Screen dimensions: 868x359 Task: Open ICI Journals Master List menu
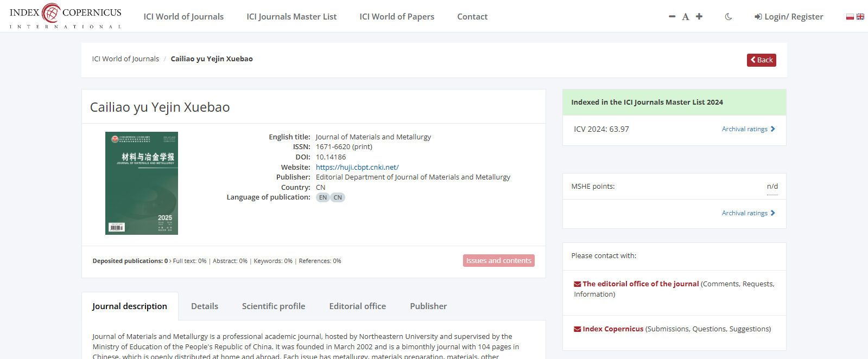pyautogui.click(x=292, y=17)
